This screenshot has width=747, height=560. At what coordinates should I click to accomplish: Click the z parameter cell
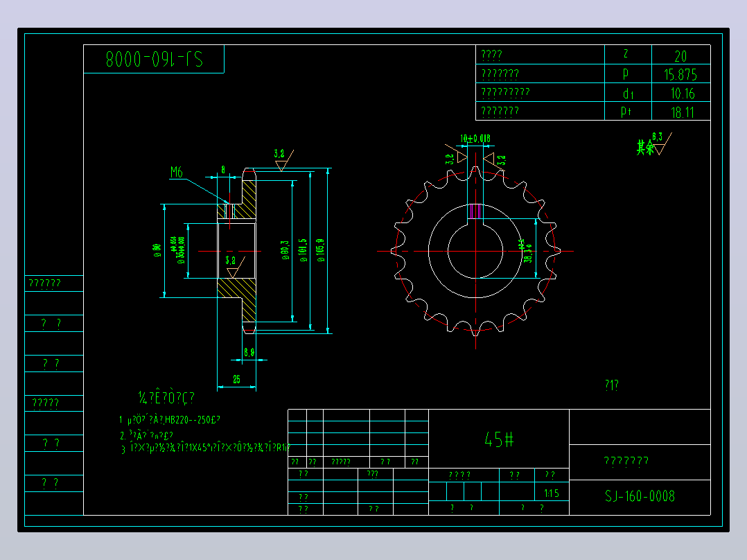(628, 54)
